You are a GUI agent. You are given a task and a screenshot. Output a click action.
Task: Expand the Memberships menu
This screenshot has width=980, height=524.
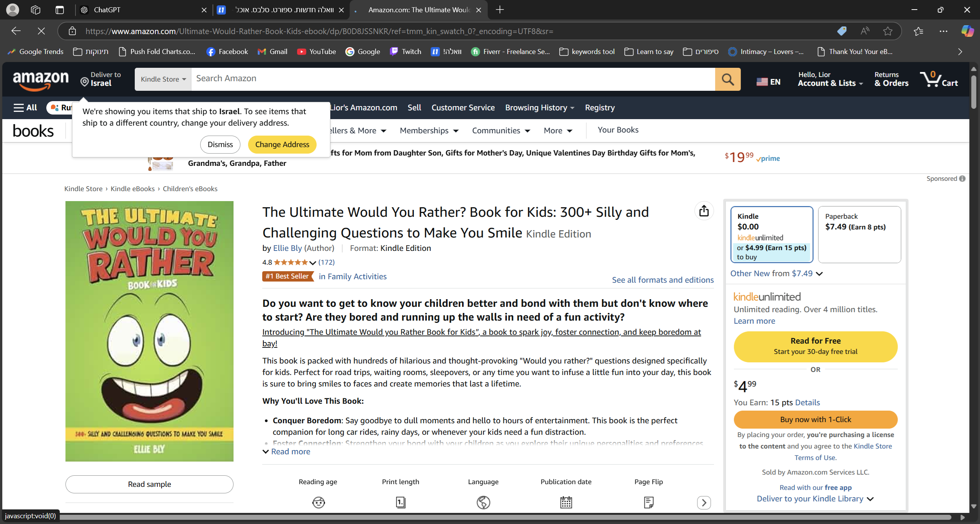click(x=429, y=131)
